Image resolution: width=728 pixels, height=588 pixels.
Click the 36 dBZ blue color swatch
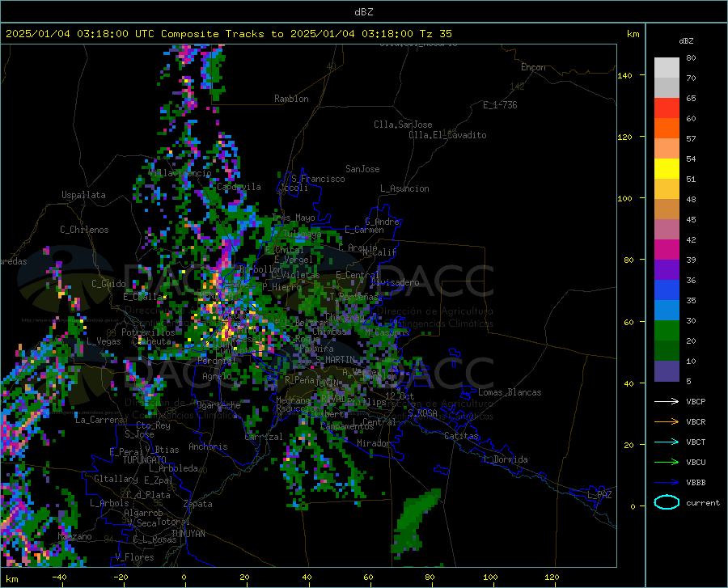(x=667, y=290)
